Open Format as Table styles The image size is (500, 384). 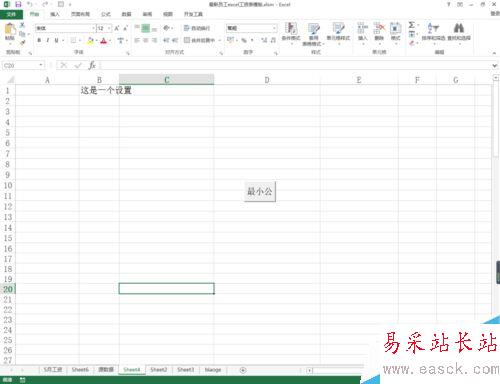313,34
